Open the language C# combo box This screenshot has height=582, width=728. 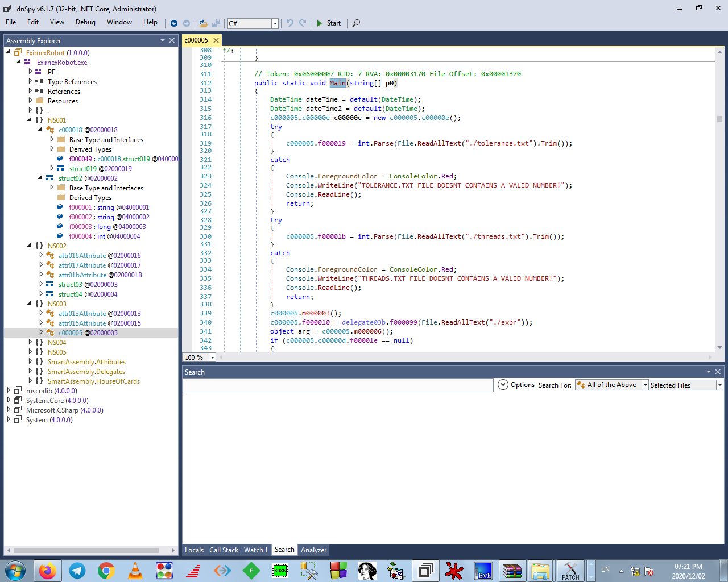coord(253,23)
